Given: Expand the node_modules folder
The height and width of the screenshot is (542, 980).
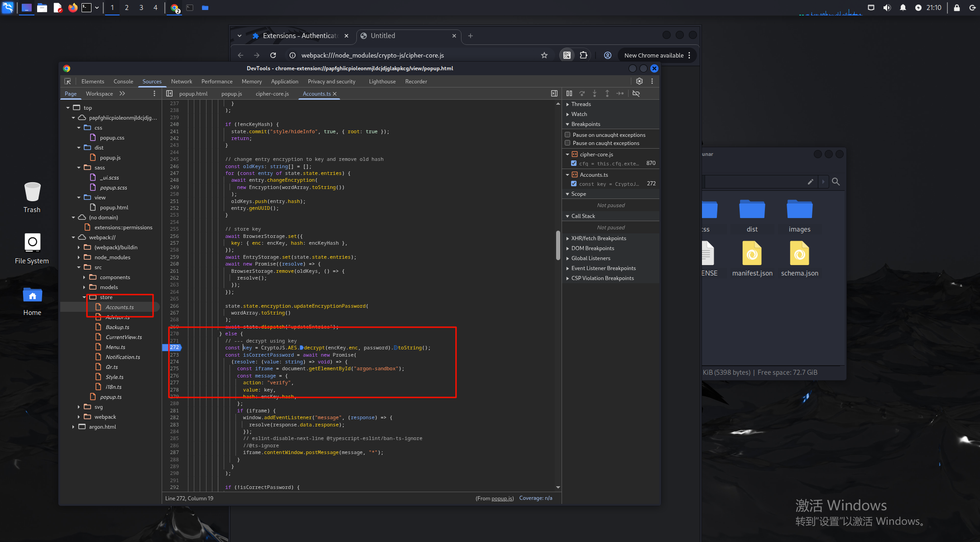Looking at the screenshot, I should (79, 257).
